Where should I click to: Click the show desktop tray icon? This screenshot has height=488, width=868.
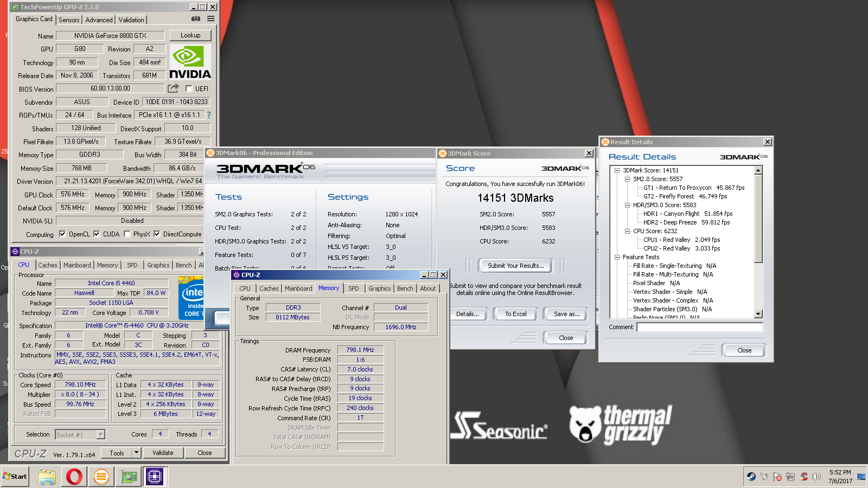pyautogui.click(x=861, y=477)
